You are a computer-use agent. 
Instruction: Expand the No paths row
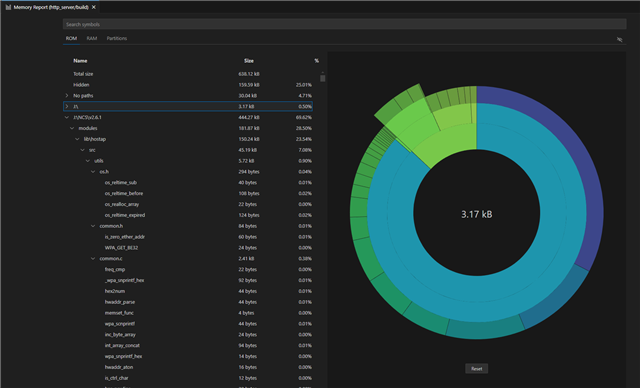pyautogui.click(x=67, y=95)
